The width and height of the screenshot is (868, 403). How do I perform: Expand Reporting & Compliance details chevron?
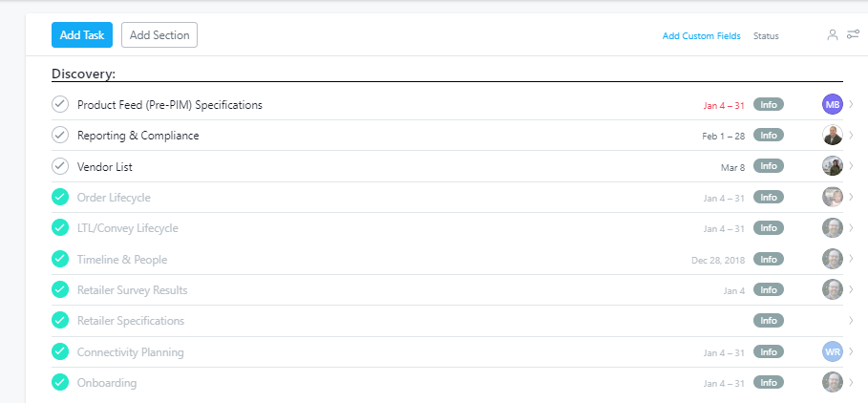click(x=851, y=136)
